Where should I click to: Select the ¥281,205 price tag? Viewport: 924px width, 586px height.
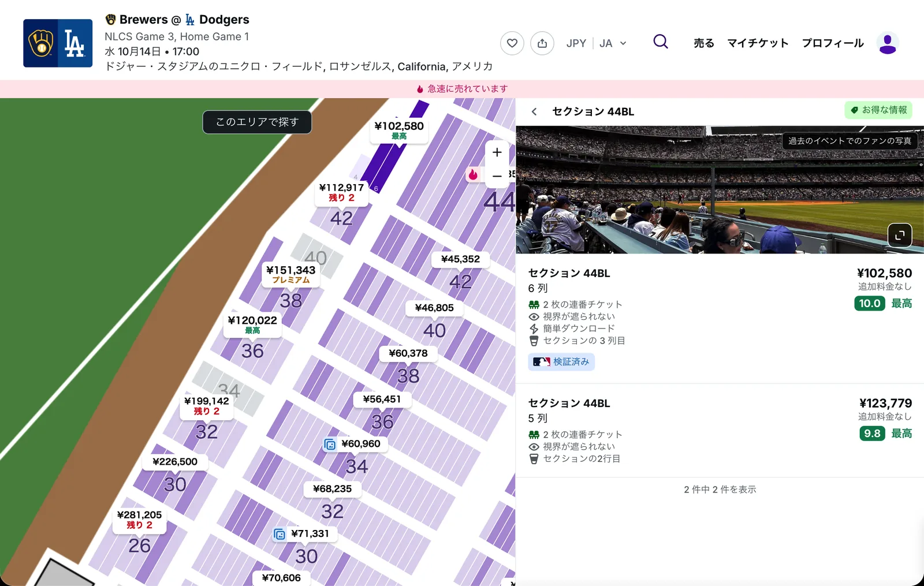(x=139, y=520)
